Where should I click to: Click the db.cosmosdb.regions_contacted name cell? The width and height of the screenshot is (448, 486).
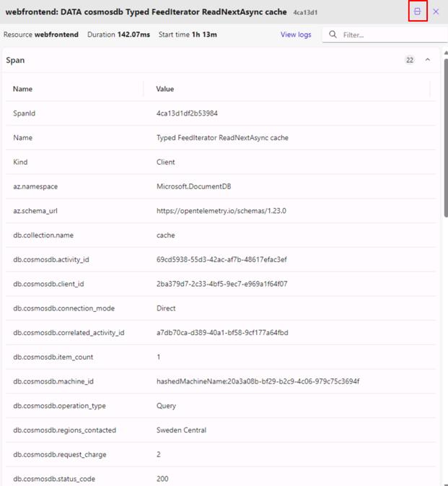coord(65,430)
